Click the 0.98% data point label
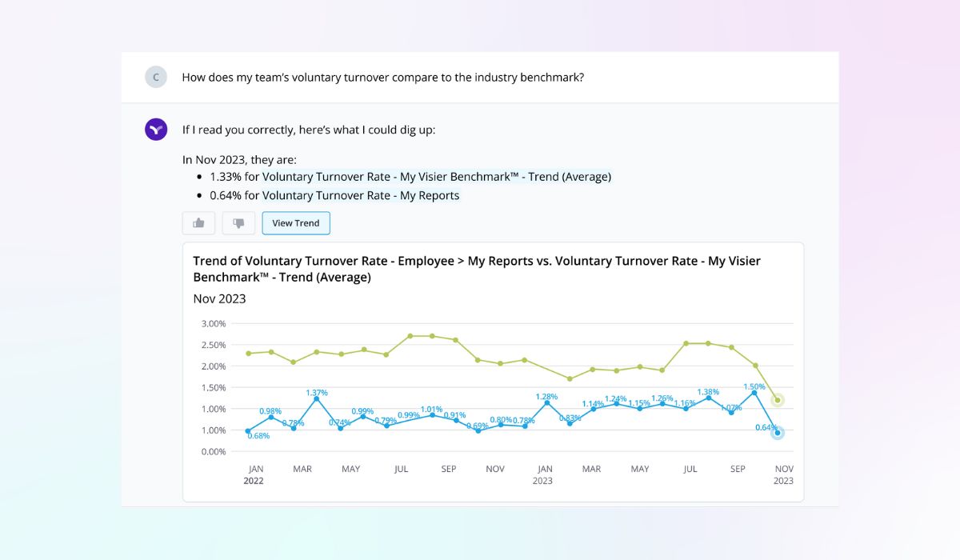 coord(270,411)
